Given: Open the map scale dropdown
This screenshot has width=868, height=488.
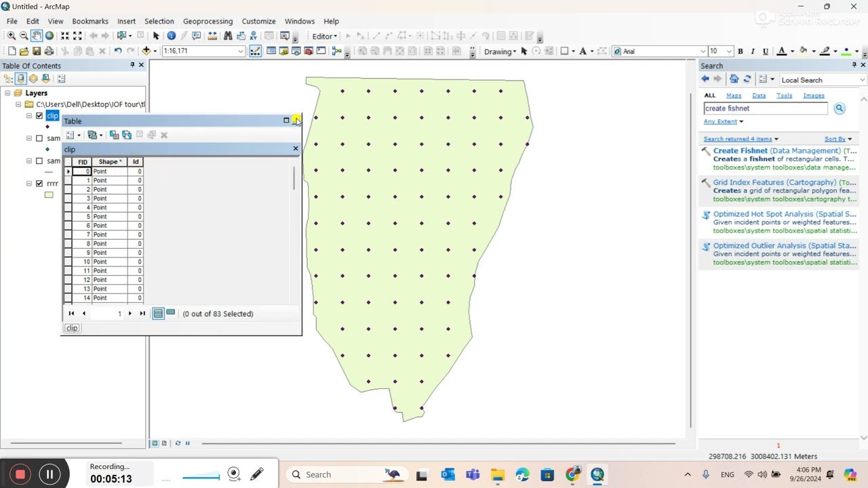Looking at the screenshot, I should coord(240,52).
